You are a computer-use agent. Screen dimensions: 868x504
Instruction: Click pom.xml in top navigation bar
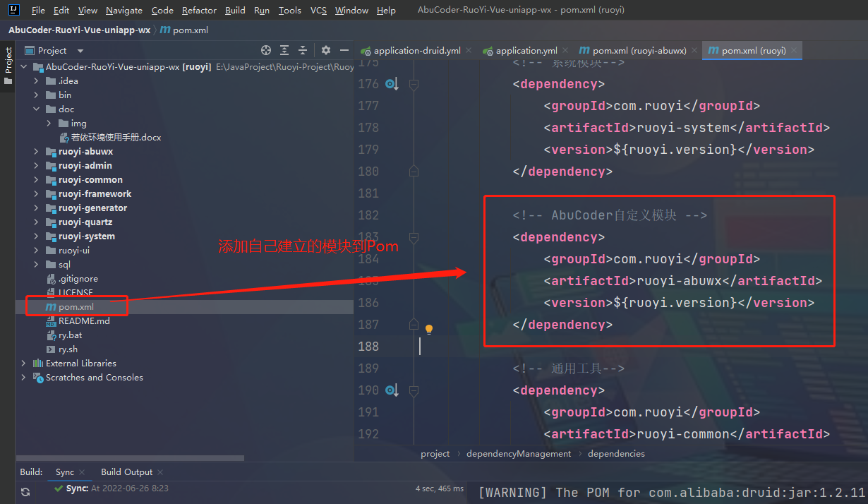coord(185,30)
